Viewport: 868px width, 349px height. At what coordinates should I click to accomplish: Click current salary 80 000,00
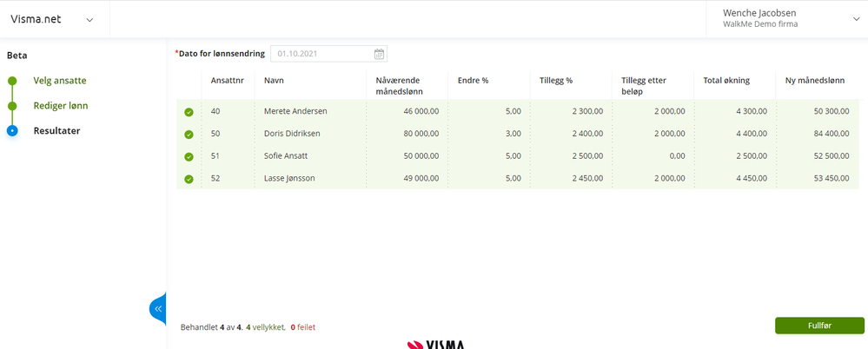420,134
